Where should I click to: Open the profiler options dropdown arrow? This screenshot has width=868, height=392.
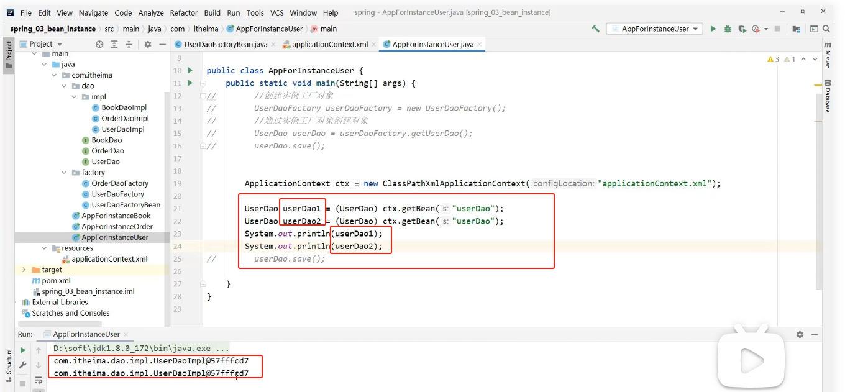[x=766, y=29]
